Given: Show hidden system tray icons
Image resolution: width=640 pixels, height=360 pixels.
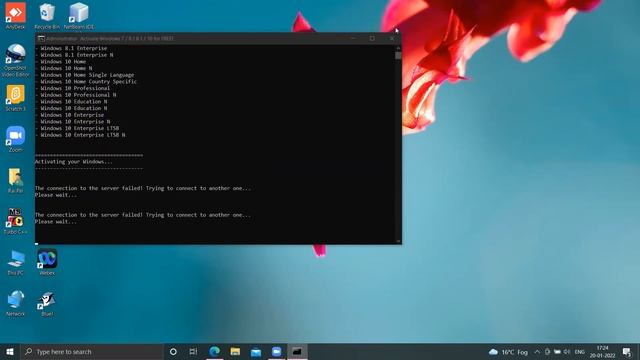Looking at the screenshot, I should pyautogui.click(x=537, y=352).
